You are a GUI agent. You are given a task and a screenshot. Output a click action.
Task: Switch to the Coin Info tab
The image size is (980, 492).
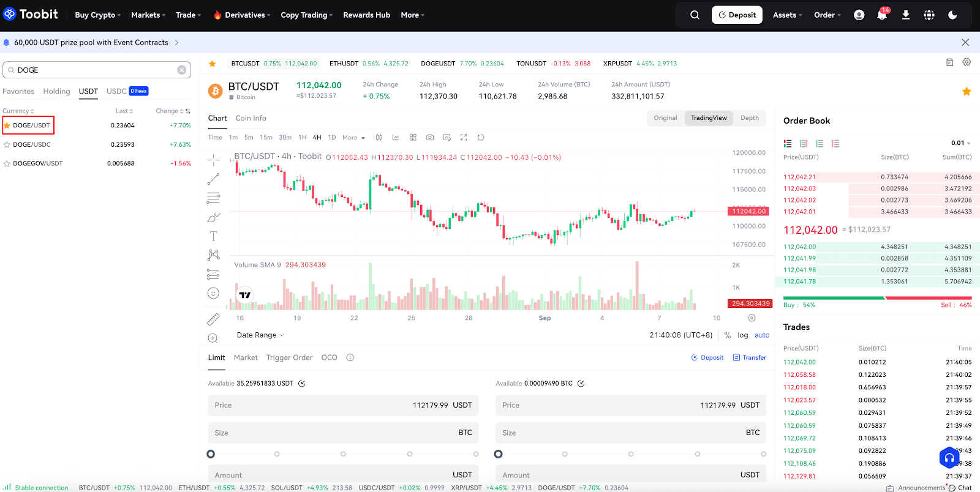[251, 118]
